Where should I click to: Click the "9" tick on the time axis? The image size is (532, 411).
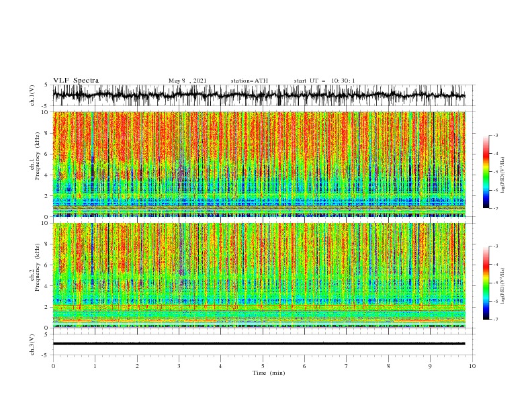(430, 366)
